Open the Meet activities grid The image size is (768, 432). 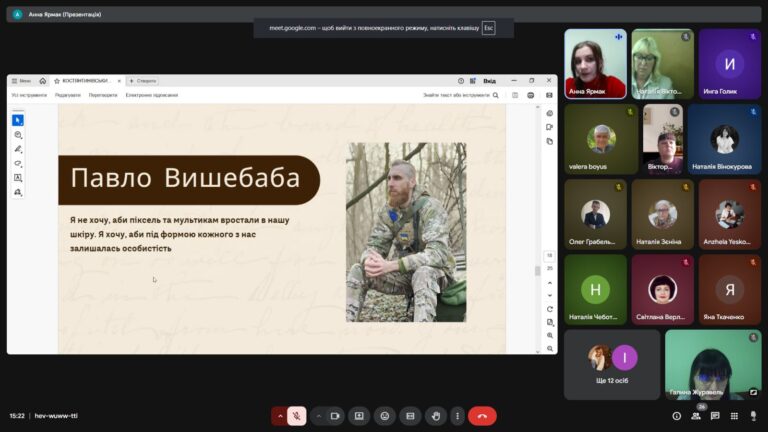(734, 416)
